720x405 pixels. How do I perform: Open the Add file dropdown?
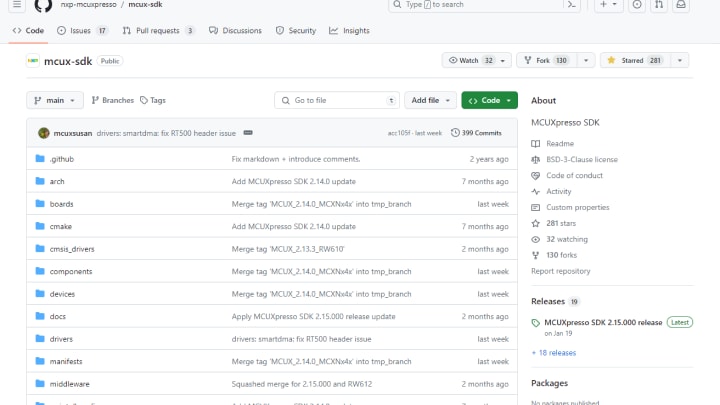430,100
